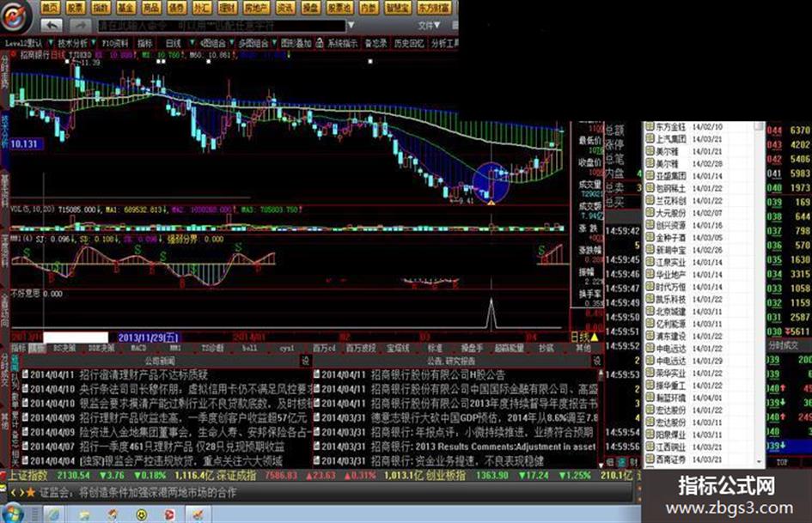Click the yellow warning triangle below chart circle
This screenshot has width=812, height=523.
point(491,202)
